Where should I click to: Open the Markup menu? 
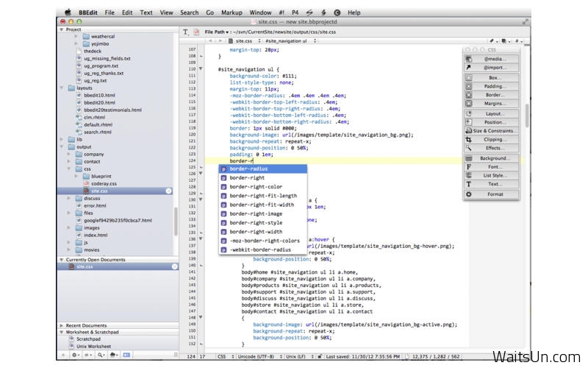pyautogui.click(x=232, y=13)
